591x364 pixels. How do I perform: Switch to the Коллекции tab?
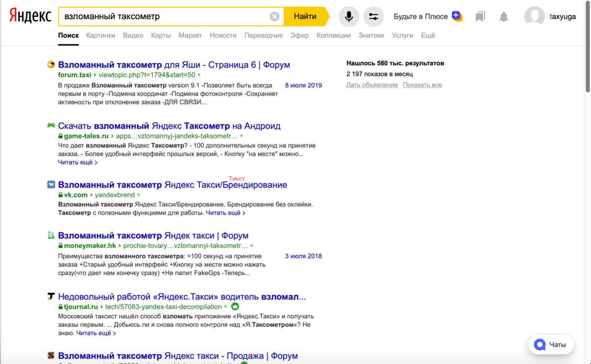pyautogui.click(x=333, y=35)
